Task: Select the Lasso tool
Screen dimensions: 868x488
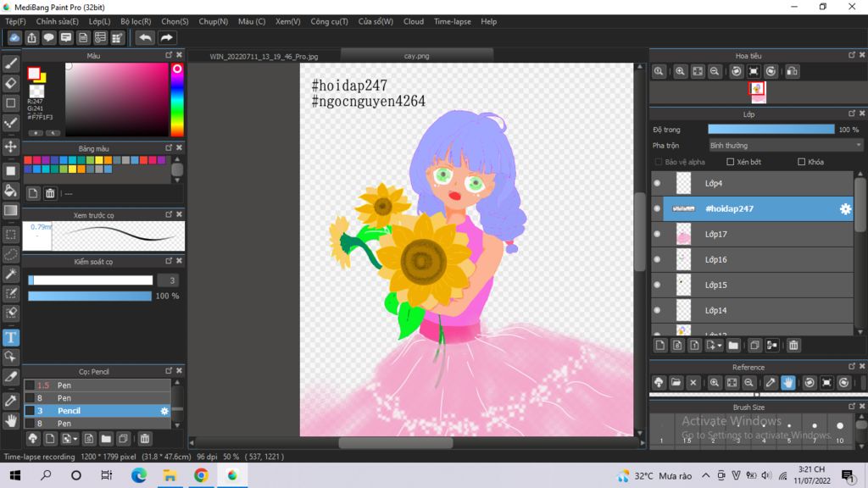Action: [10, 254]
